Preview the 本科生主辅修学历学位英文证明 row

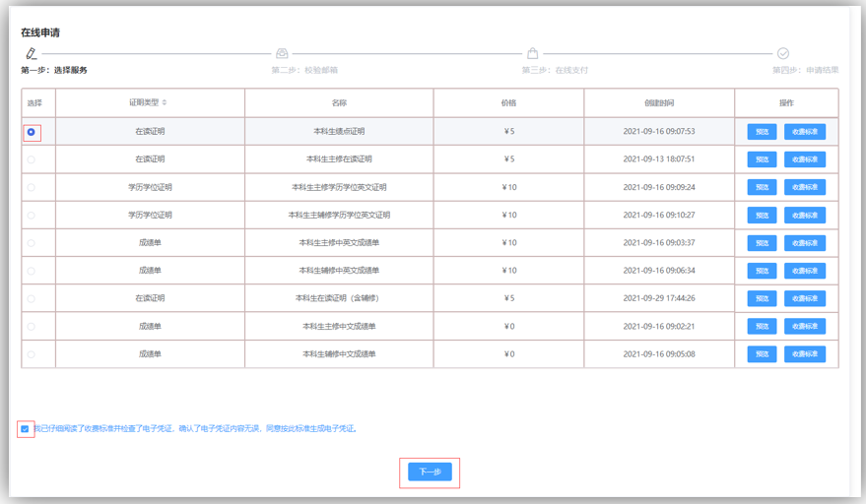coord(762,216)
